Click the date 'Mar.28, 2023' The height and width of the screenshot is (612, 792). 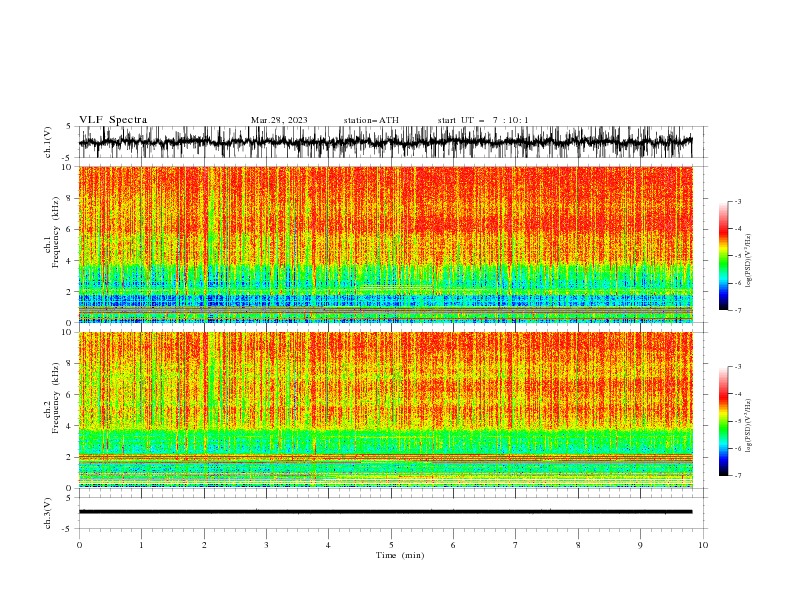279,120
